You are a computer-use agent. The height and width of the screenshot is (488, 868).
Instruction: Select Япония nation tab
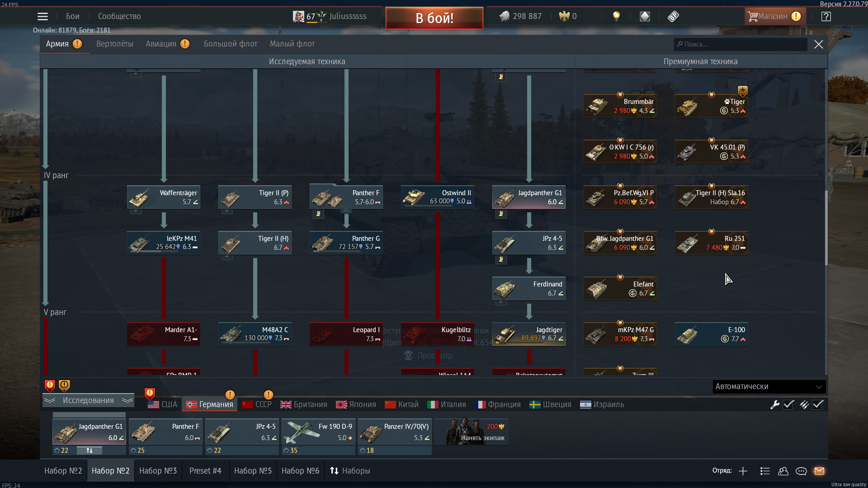(x=356, y=404)
